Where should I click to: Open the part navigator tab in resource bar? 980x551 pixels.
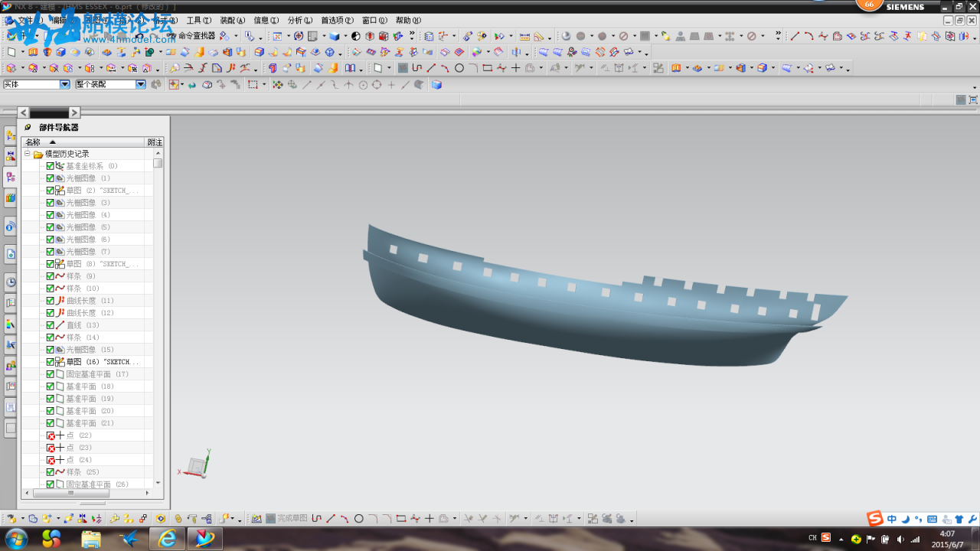click(11, 177)
